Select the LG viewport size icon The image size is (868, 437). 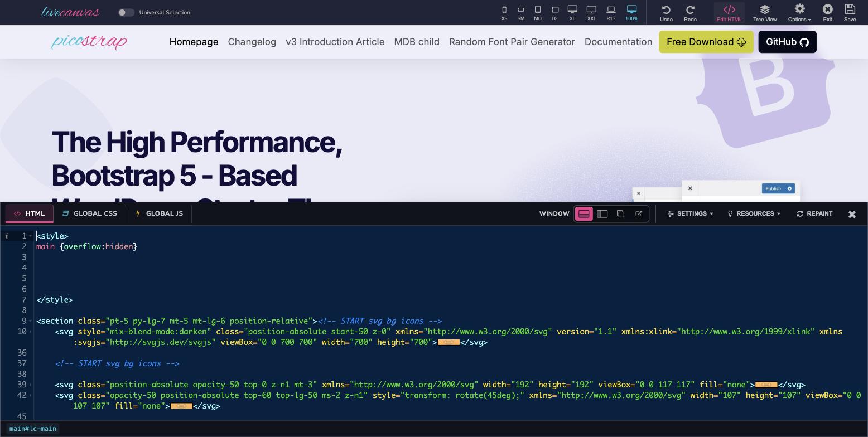[x=554, y=12]
